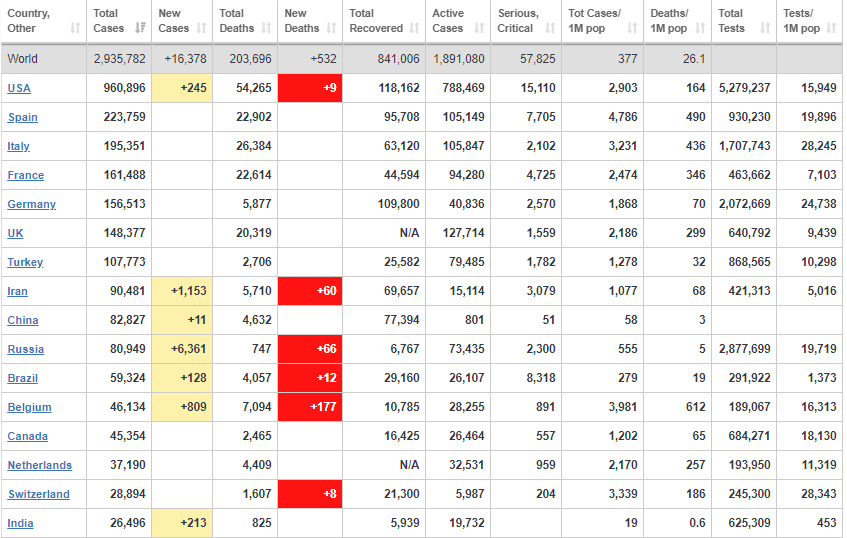Click Russia's yellow +6,361 new cases cell
The height and width of the screenshot is (538, 847).
182,349
